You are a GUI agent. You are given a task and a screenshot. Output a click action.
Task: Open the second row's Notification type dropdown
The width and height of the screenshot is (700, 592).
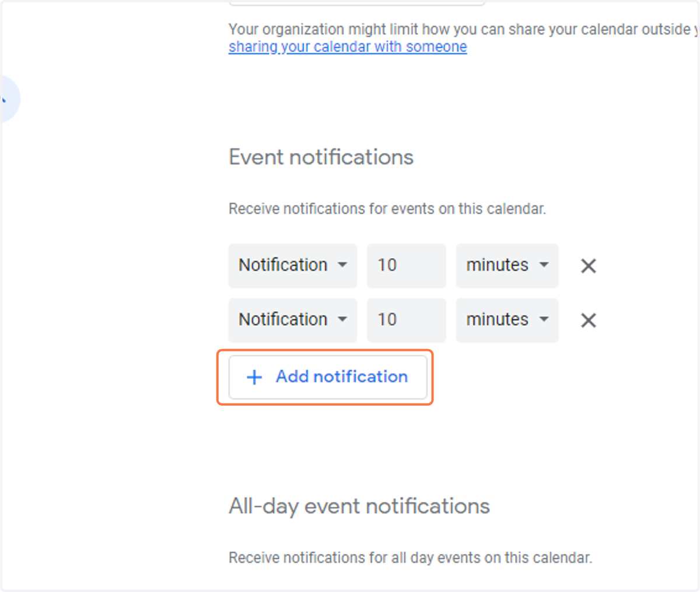[x=293, y=320]
